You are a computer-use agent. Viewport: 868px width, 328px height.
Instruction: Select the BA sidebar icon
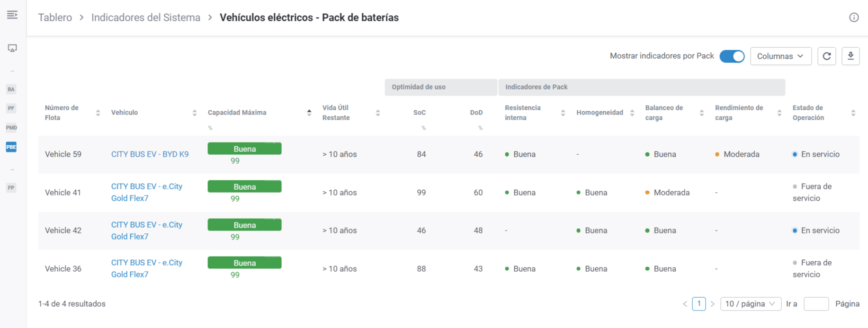(11, 89)
